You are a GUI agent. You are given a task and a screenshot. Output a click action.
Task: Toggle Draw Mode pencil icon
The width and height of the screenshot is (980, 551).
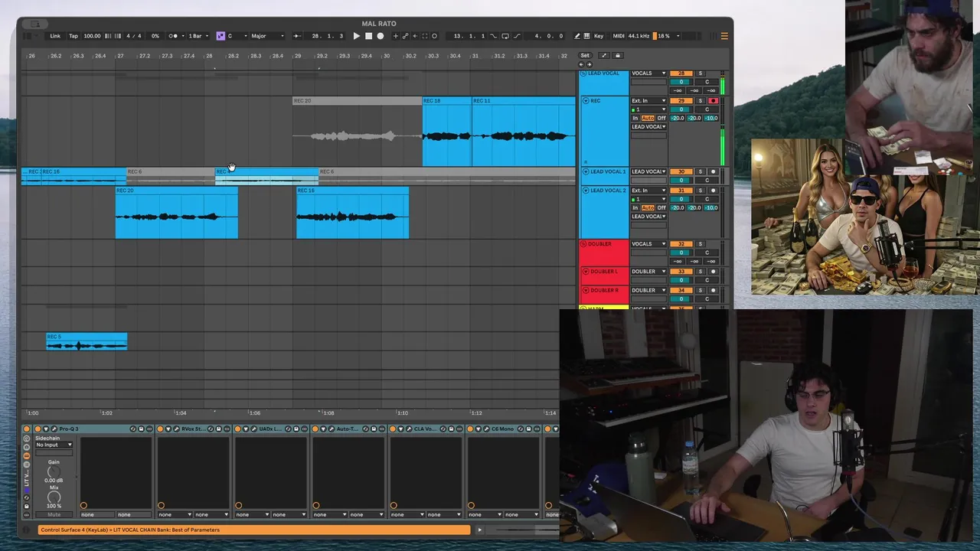(577, 36)
